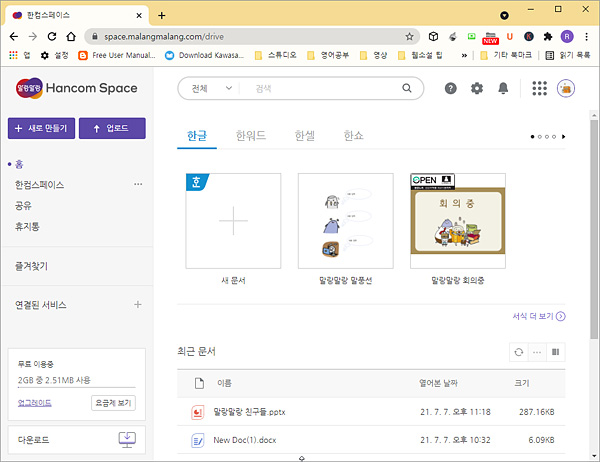The width and height of the screenshot is (600, 462).
Task: Open 공유 in sidebar
Action: pos(23,206)
